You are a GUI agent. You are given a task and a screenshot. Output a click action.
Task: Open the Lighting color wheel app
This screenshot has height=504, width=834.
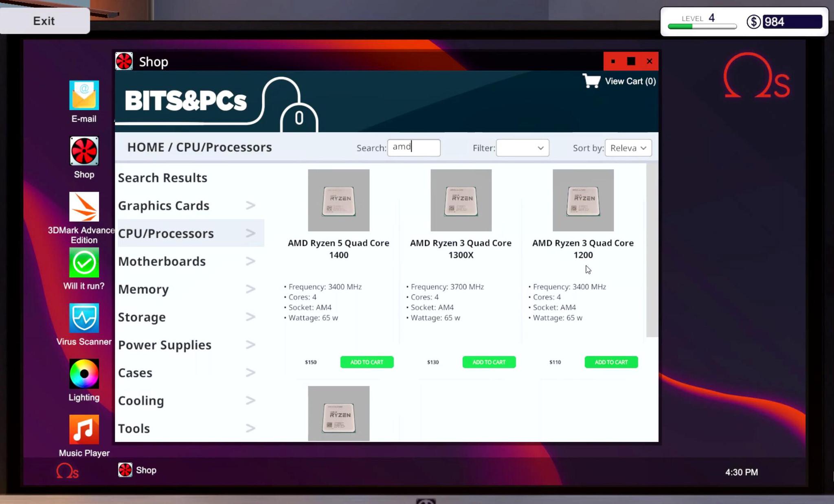coord(84,374)
